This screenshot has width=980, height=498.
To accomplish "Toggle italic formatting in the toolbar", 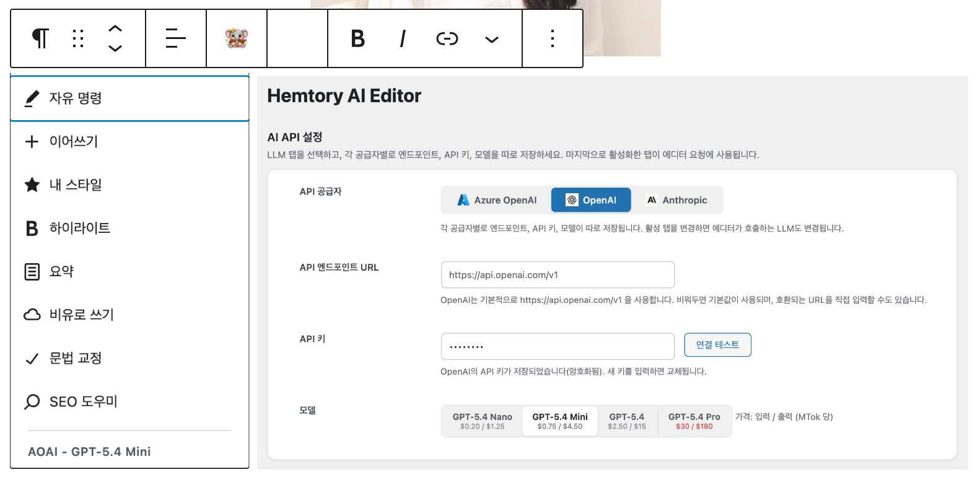I will click(x=403, y=38).
